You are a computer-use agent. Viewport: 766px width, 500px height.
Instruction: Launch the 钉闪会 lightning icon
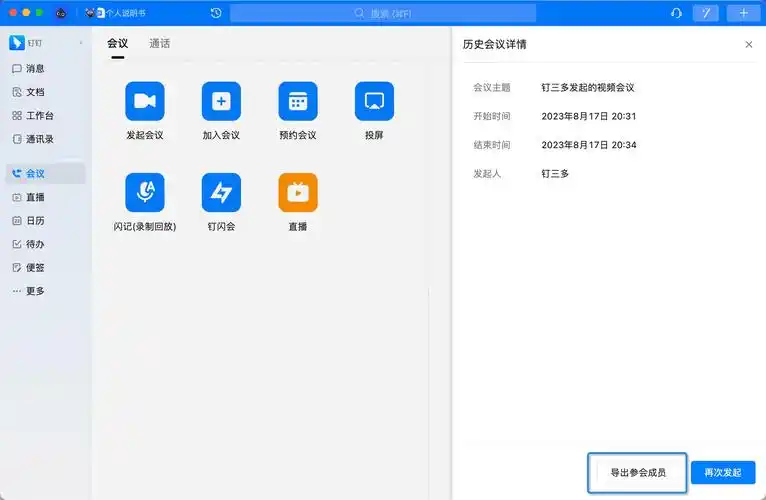(221, 193)
